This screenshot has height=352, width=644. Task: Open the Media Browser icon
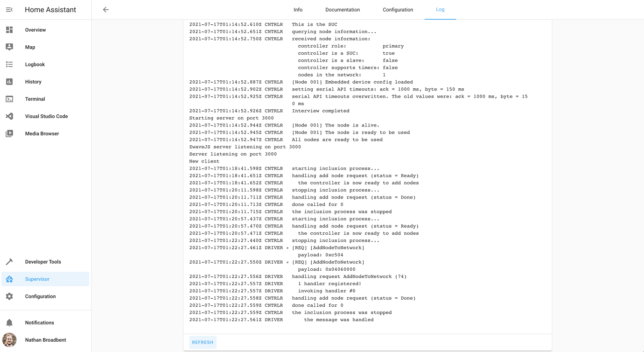tap(9, 133)
